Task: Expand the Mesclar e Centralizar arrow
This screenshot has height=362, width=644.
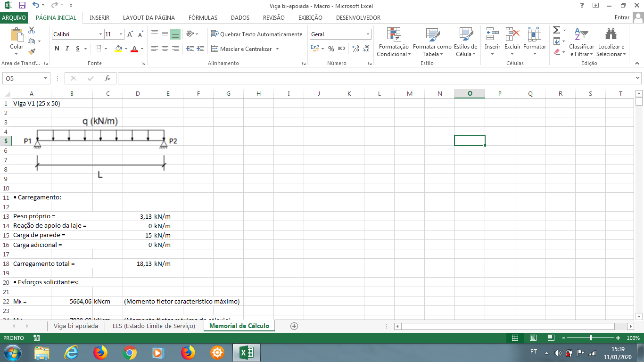Action: 278,49
